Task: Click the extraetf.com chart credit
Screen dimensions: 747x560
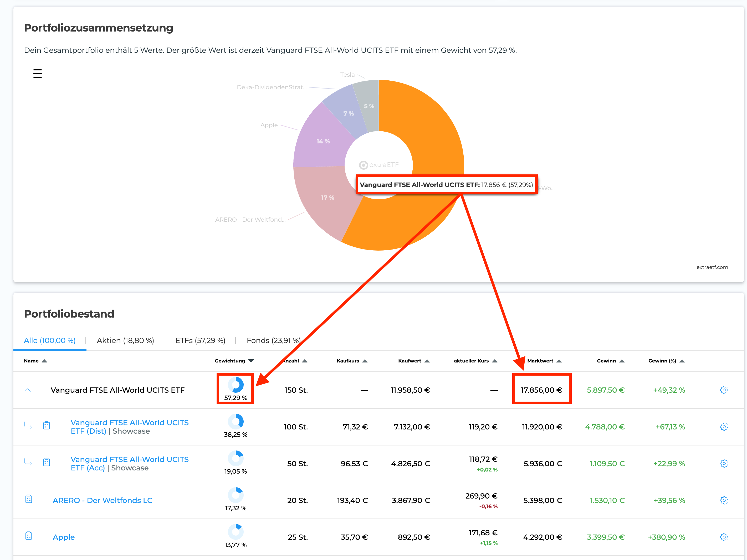Action: [x=712, y=267]
